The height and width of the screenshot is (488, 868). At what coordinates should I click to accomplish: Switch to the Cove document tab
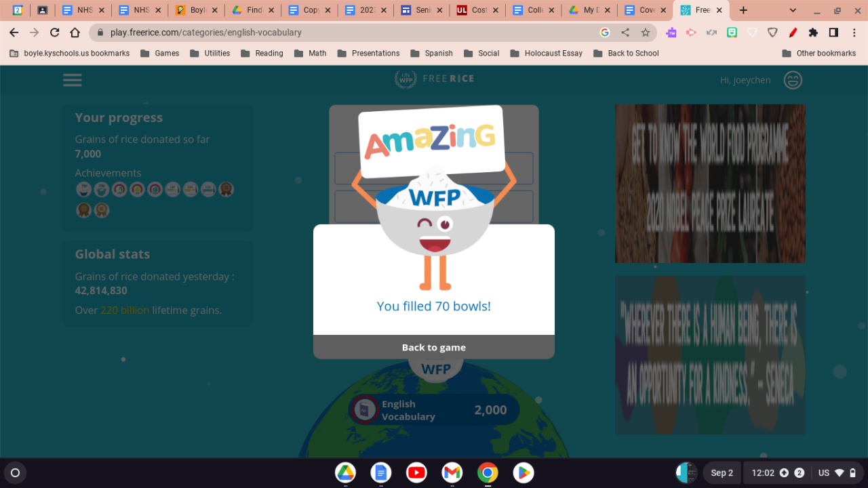coord(645,10)
